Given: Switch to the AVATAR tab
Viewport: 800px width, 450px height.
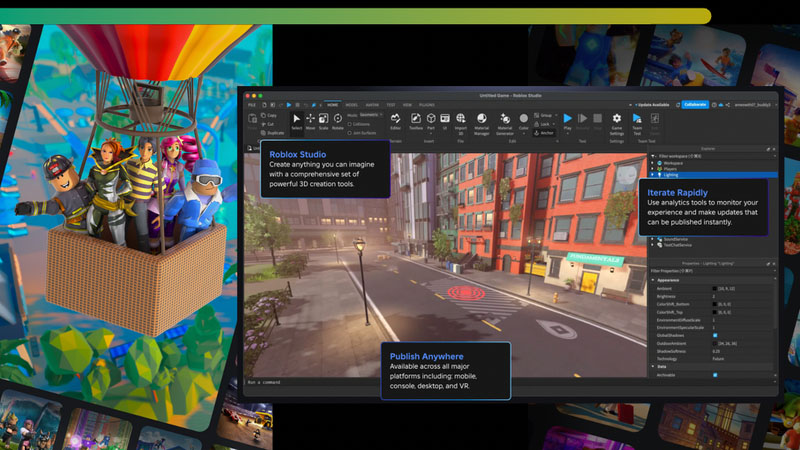Looking at the screenshot, I should 372,105.
